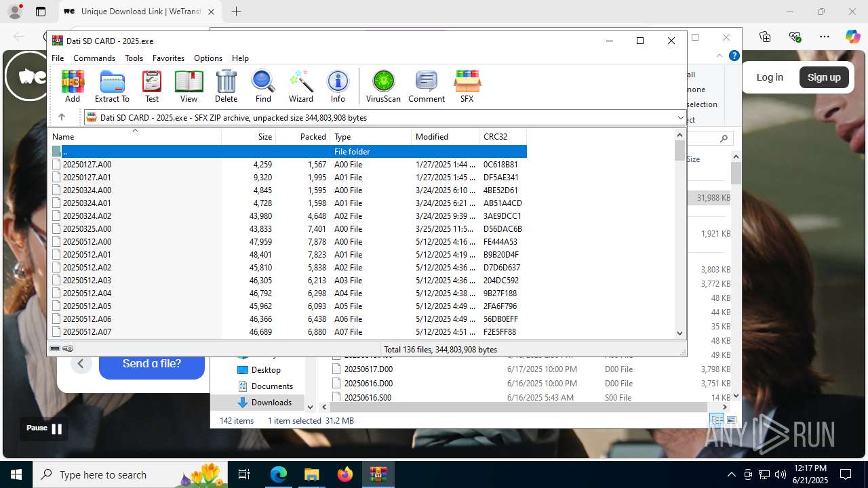Click WinRAR vertical scrollbar down arrow
This screenshot has width=868, height=488.
pyautogui.click(x=680, y=333)
